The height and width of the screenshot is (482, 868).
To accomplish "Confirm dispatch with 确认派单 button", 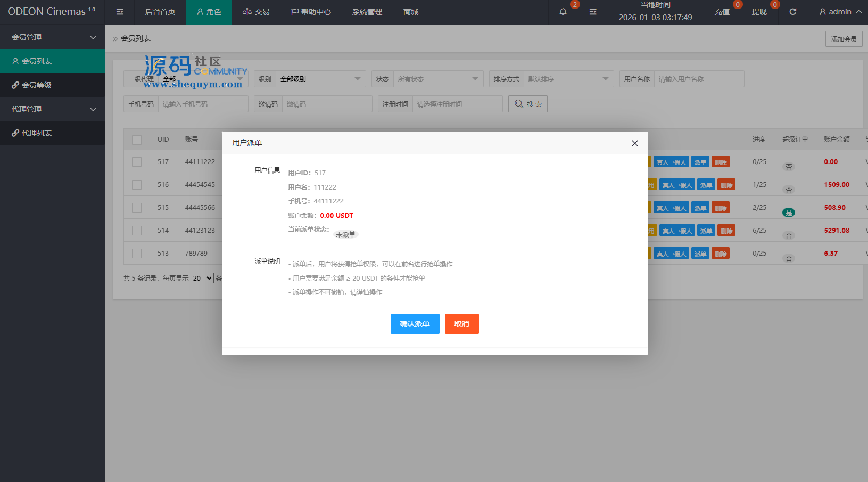I will pos(415,324).
